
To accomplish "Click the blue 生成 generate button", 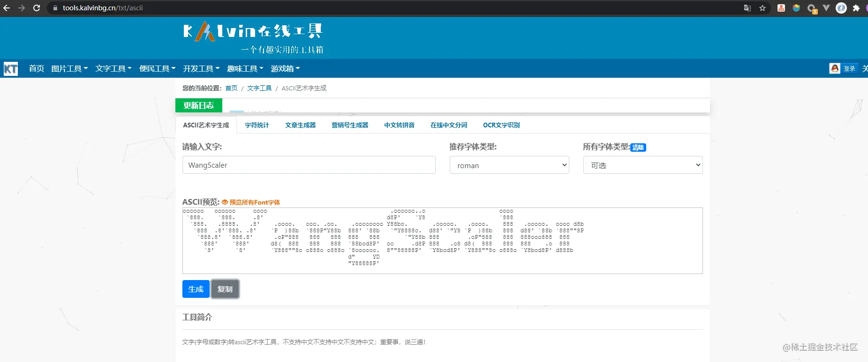I will point(196,289).
